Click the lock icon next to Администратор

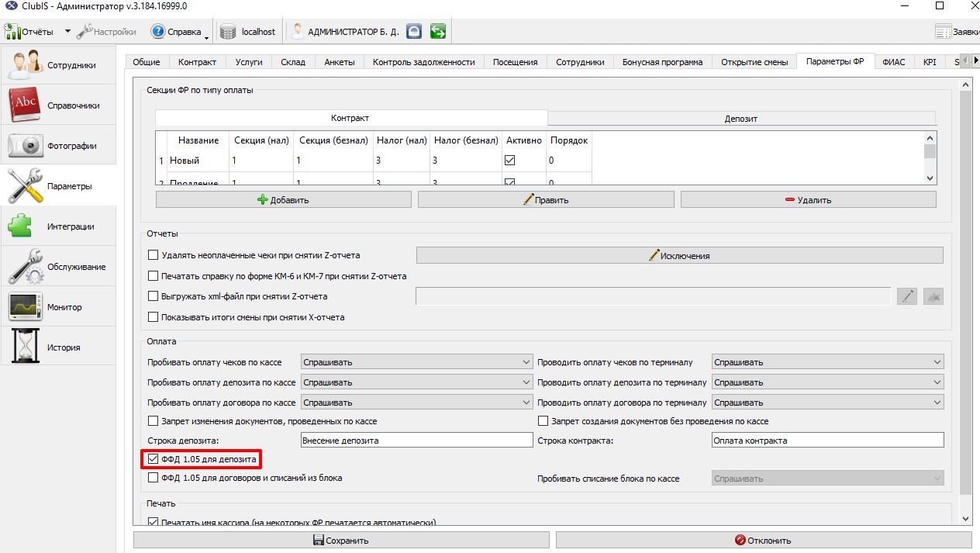[x=415, y=32]
